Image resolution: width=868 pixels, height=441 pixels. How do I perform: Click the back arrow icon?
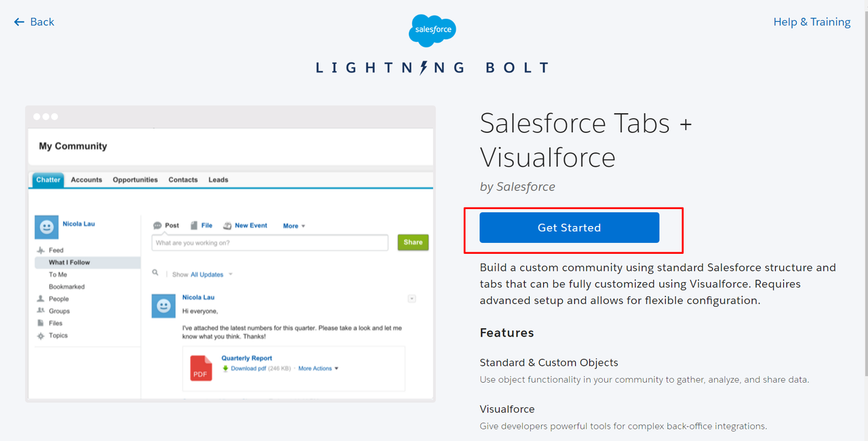19,22
